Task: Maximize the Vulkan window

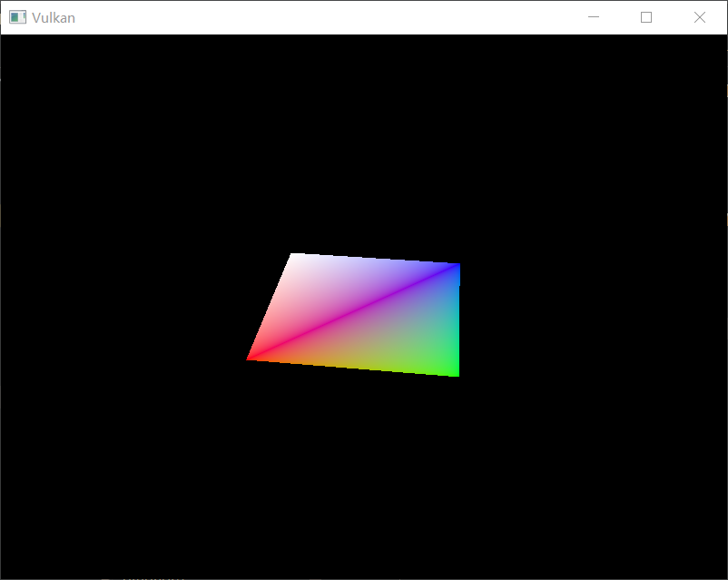Action: coord(645,17)
